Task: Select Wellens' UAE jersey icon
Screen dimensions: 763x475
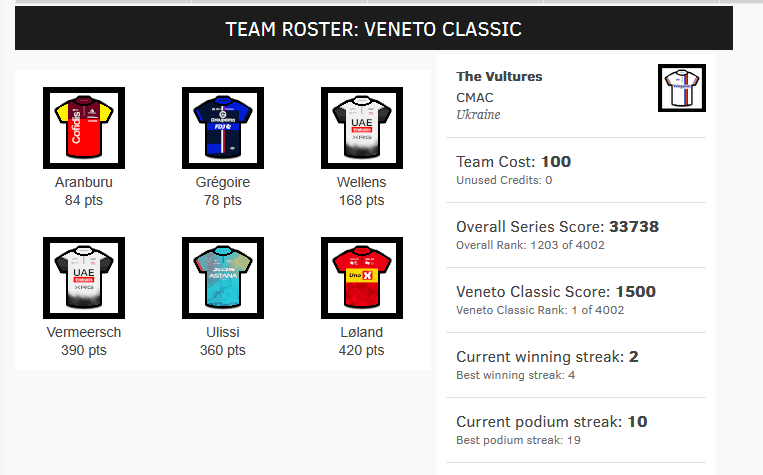Action: coord(361,128)
